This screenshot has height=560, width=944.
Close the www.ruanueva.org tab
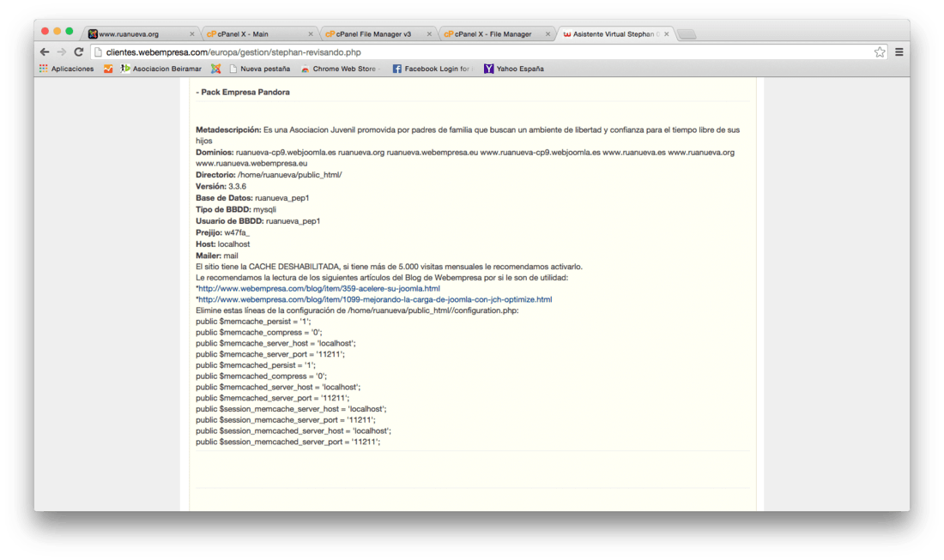coord(192,34)
